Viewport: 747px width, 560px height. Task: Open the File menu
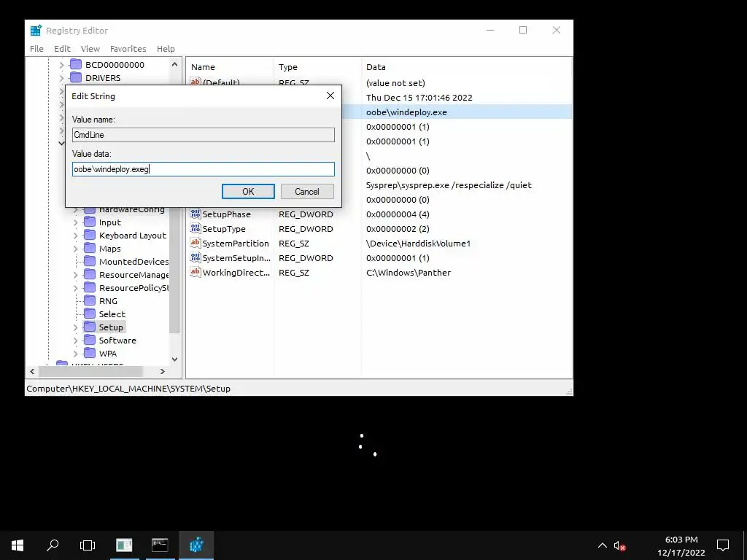click(x=36, y=49)
